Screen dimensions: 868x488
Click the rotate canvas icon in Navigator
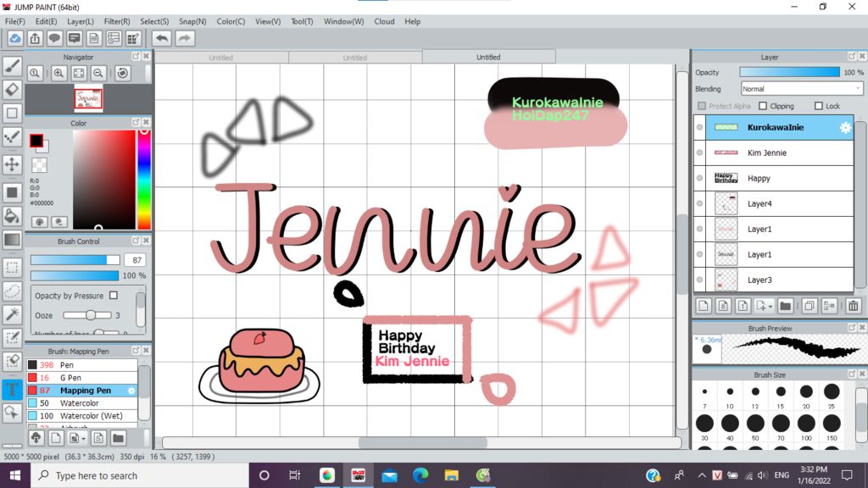point(123,73)
